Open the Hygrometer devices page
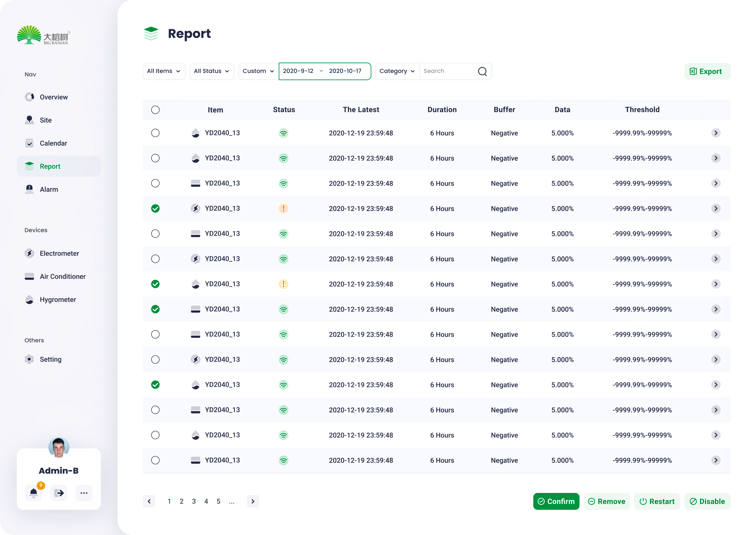756x535 pixels. tap(58, 299)
